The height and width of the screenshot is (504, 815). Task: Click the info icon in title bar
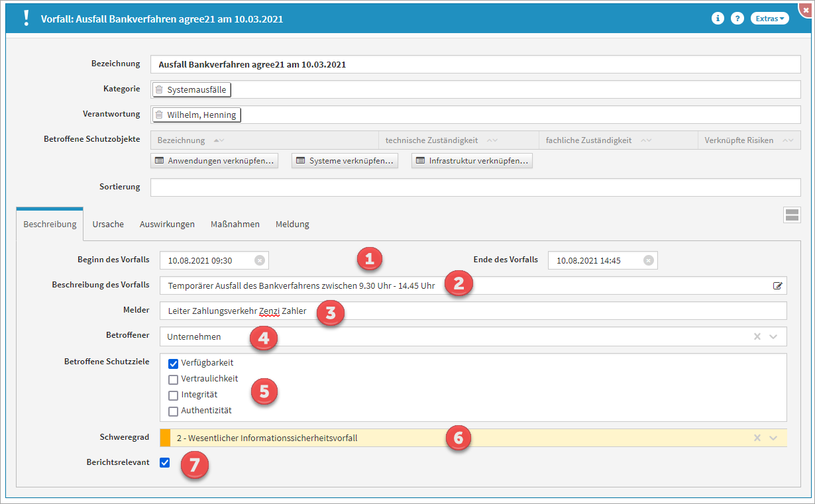718,19
